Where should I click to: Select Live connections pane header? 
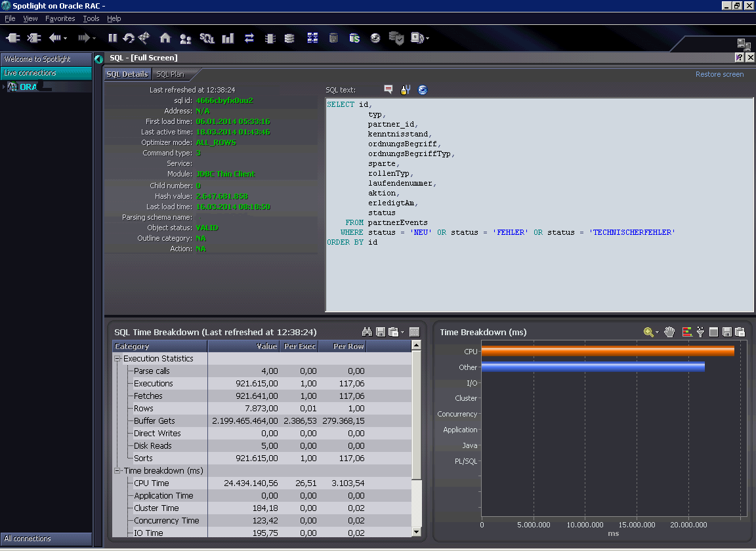click(47, 73)
